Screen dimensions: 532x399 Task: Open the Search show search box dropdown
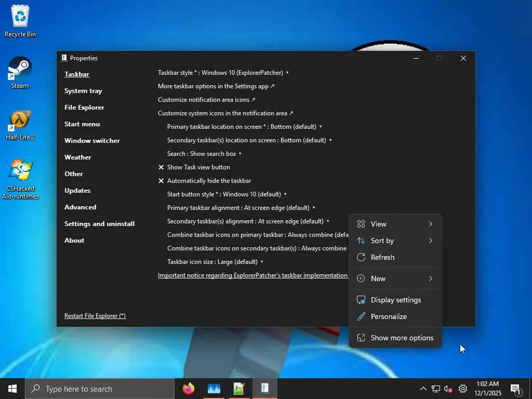204,154
